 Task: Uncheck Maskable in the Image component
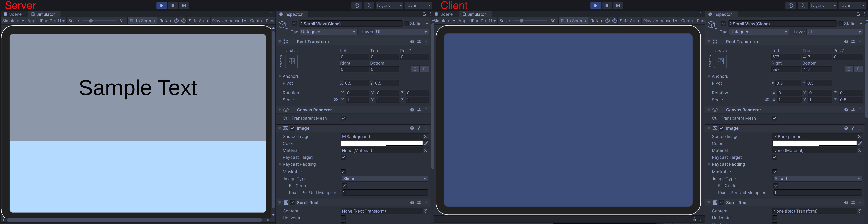(x=343, y=172)
